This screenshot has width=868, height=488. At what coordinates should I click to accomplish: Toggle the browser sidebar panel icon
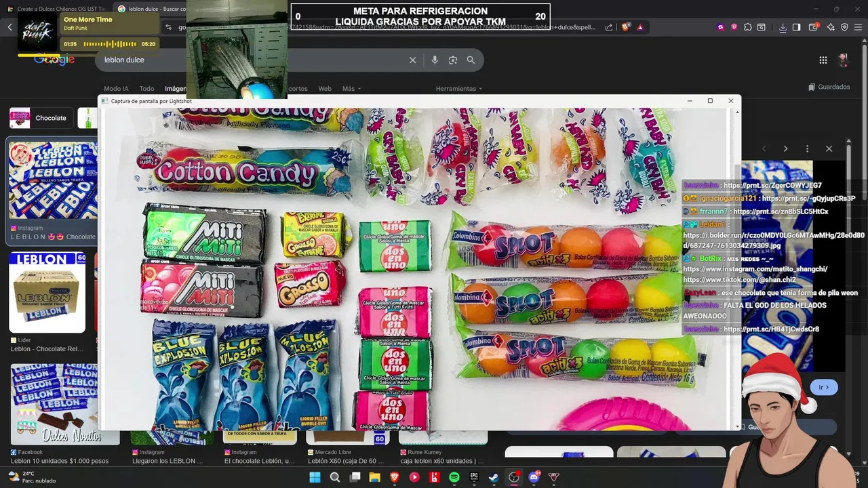pyautogui.click(x=797, y=27)
